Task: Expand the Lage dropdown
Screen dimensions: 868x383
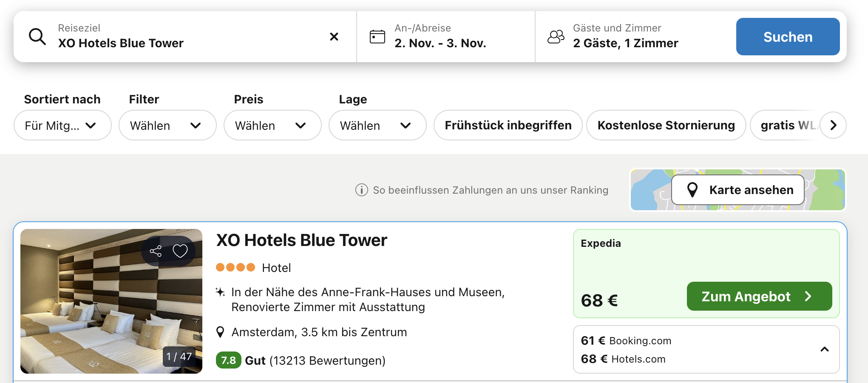Action: point(377,125)
